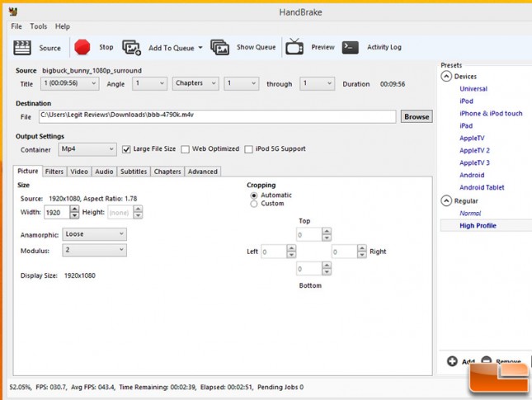Select the iPod preset
The width and height of the screenshot is (532, 400).
click(466, 101)
